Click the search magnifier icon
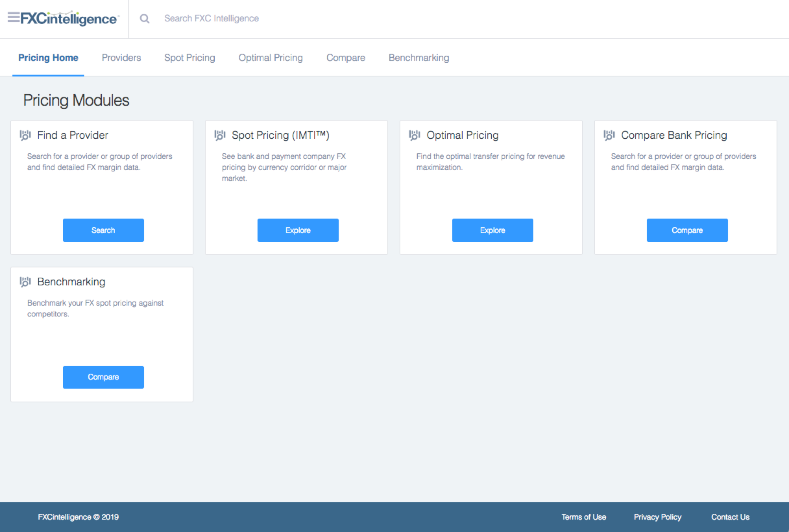Image resolution: width=789 pixels, height=532 pixels. click(145, 19)
